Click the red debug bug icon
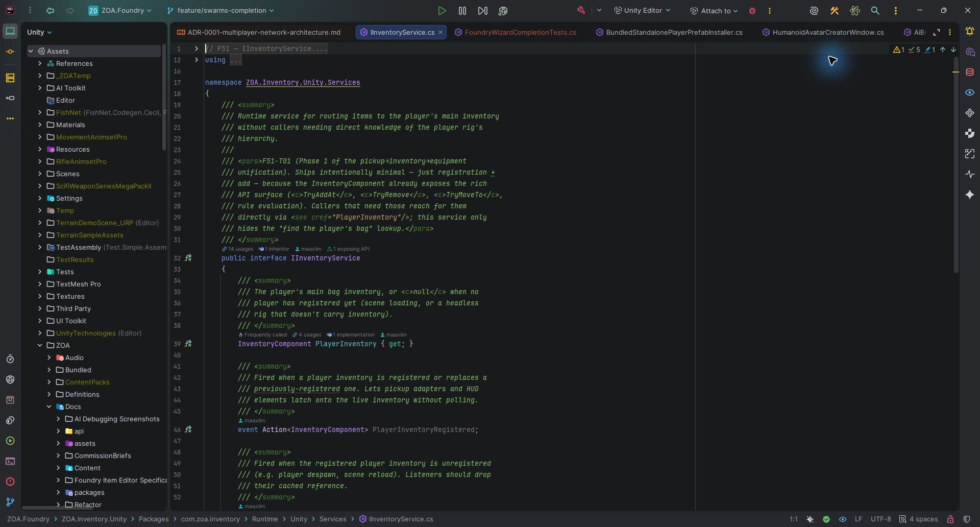Viewport: 980px width, 527px height. [752, 10]
